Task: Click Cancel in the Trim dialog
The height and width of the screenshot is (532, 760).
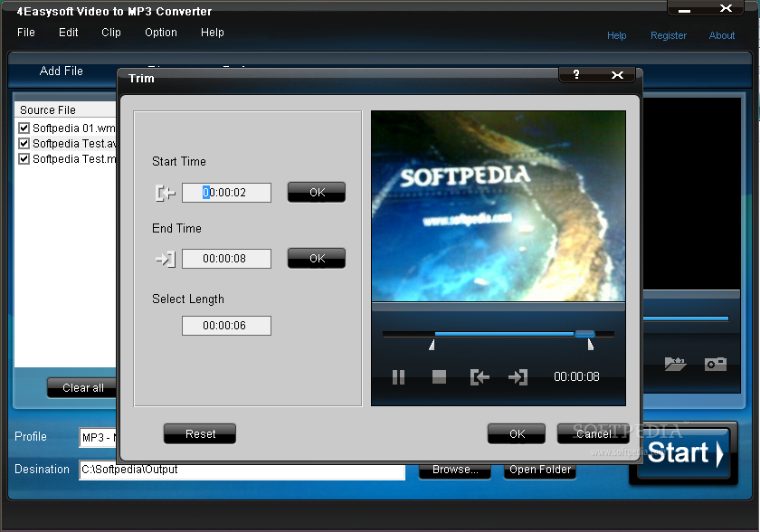Action: [x=594, y=433]
